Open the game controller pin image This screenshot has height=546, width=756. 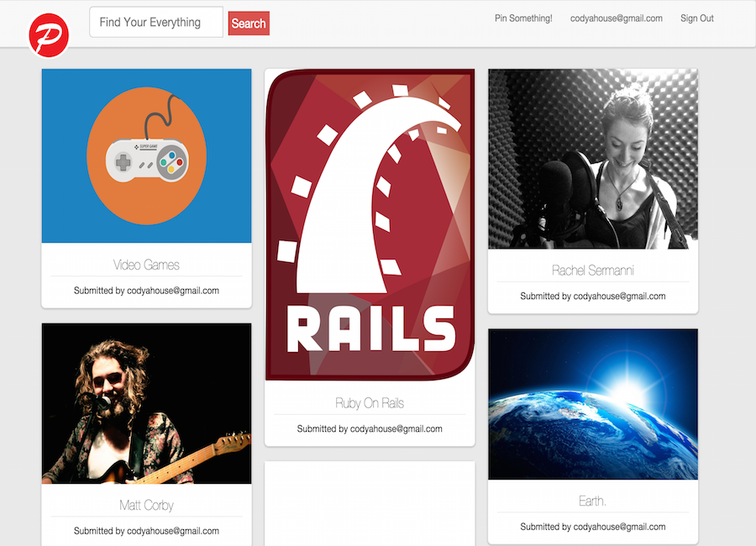pos(146,156)
